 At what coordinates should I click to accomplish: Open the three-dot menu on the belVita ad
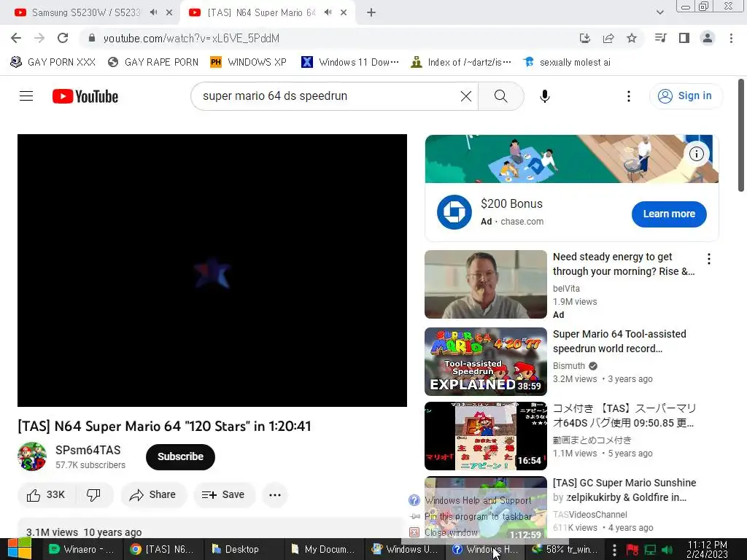point(709,259)
